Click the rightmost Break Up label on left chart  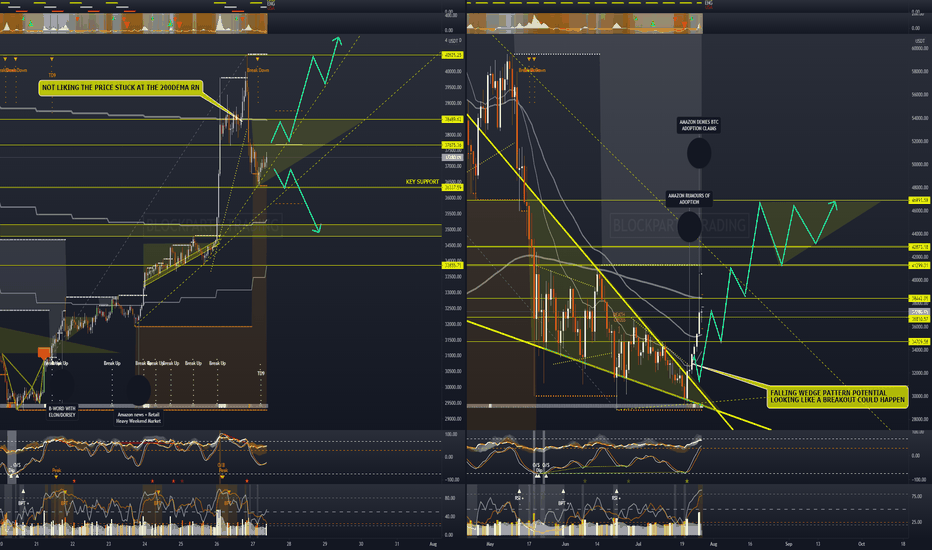coord(218,363)
